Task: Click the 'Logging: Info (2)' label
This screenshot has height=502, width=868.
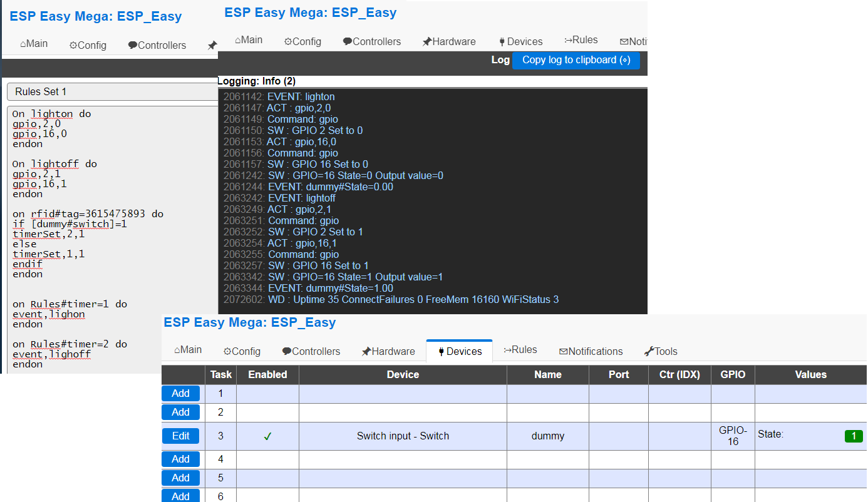Action: 257,81
